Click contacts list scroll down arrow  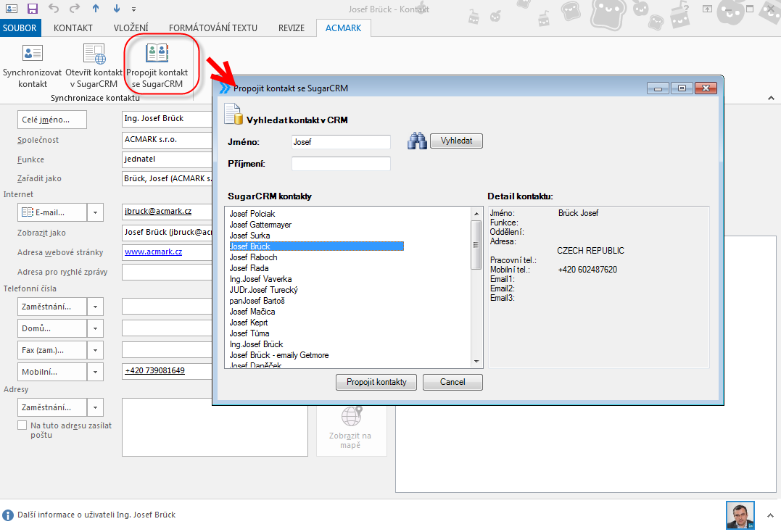point(476,361)
